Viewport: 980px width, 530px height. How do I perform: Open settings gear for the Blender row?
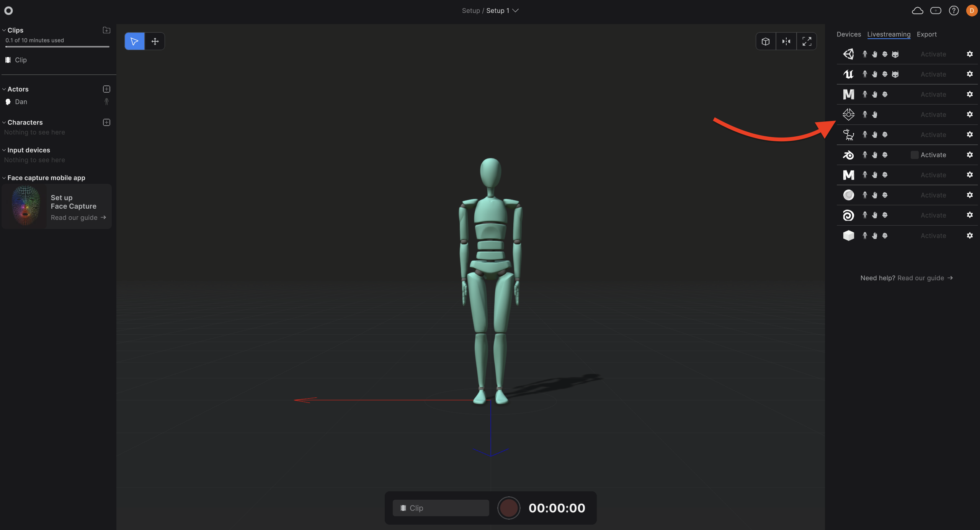tap(970, 155)
